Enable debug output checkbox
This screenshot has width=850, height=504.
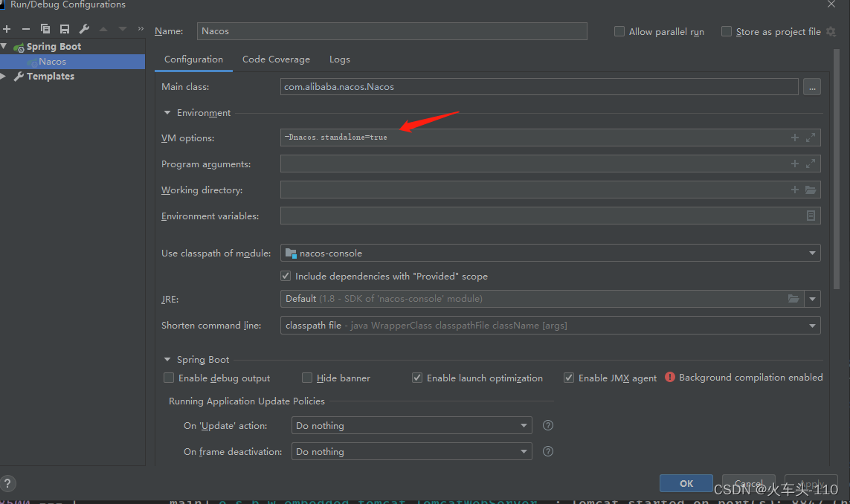pos(169,378)
